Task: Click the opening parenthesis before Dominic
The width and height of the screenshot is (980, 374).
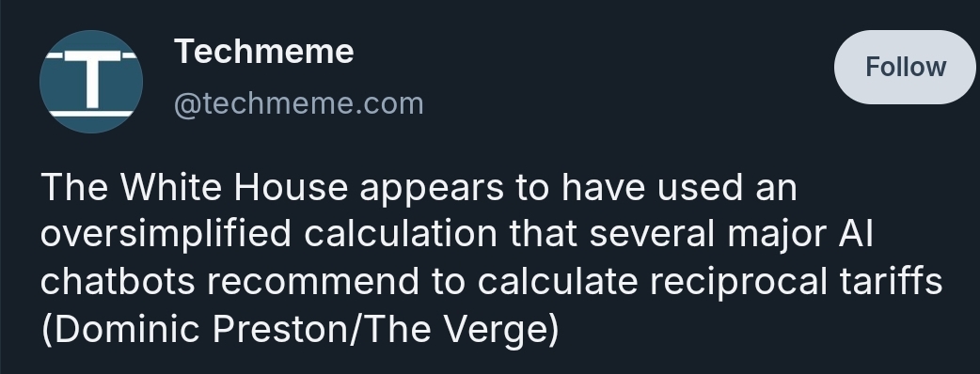Action: coord(48,330)
